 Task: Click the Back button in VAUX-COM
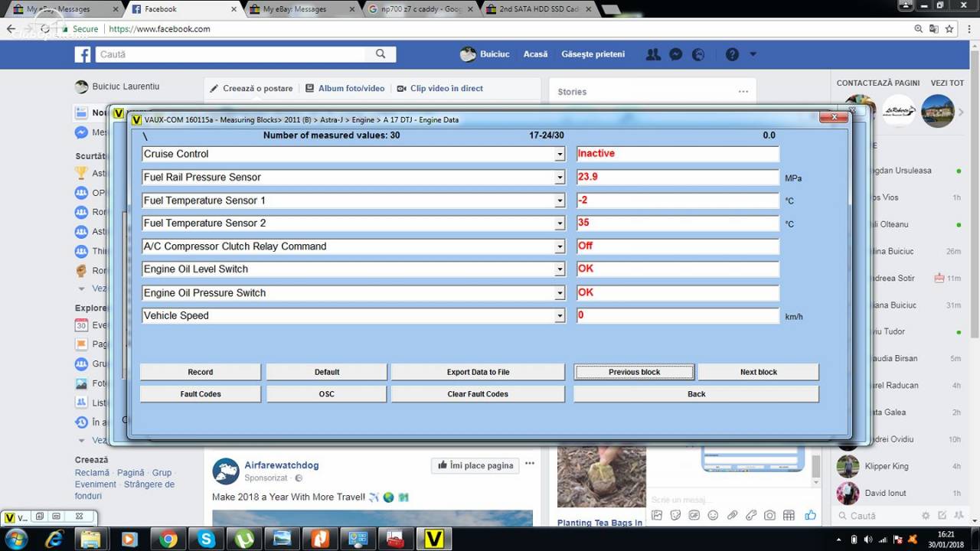697,394
